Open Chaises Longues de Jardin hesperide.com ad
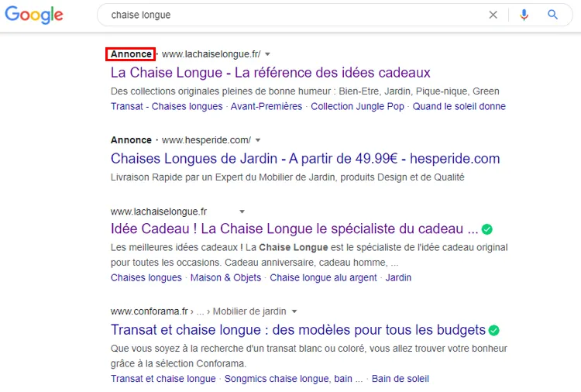This screenshot has height=392, width=581. [x=305, y=159]
